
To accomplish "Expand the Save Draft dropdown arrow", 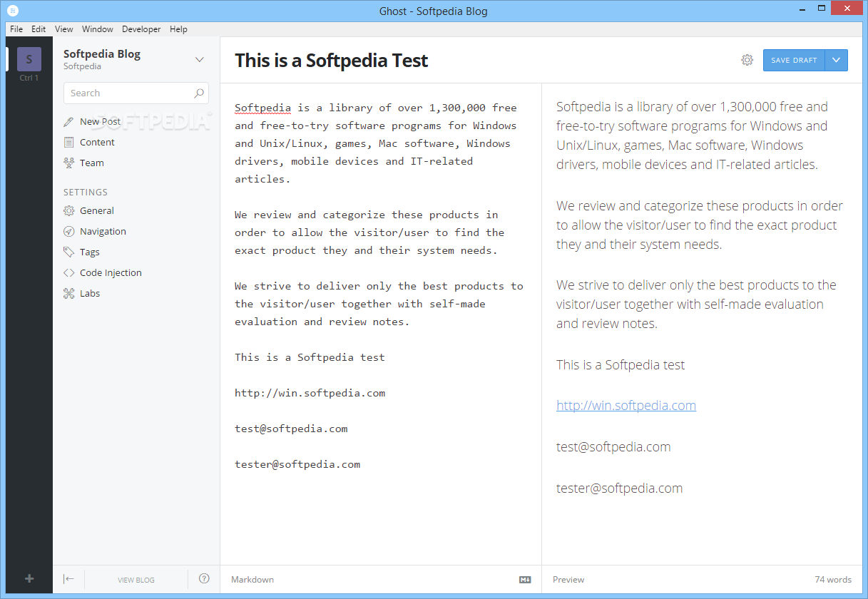I will coord(836,60).
